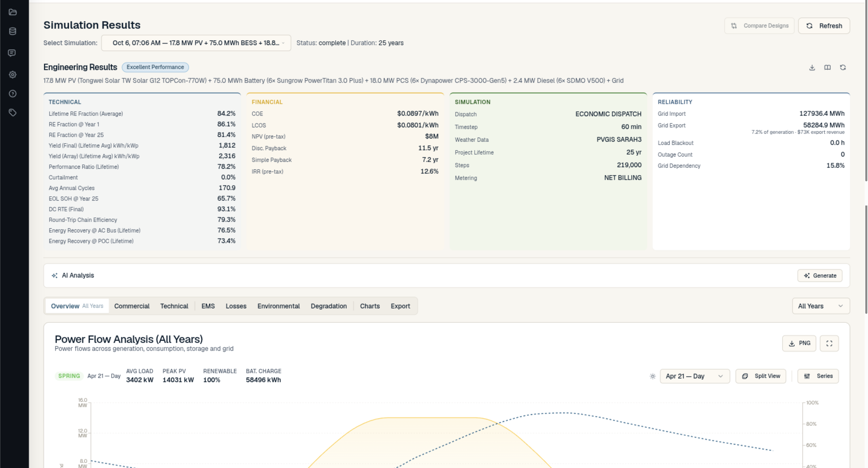The width and height of the screenshot is (868, 468).
Task: Click the Compare Designs button
Action: point(759,26)
